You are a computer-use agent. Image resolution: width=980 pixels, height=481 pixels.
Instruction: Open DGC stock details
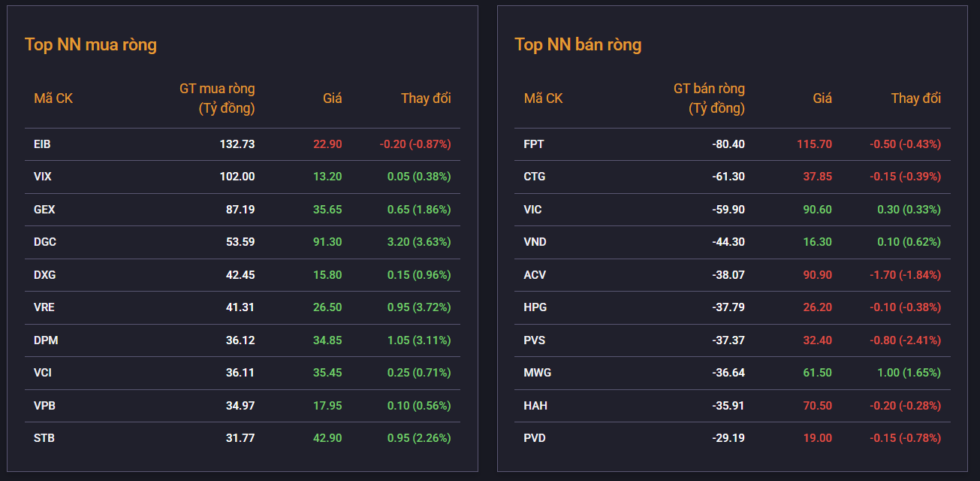point(45,242)
